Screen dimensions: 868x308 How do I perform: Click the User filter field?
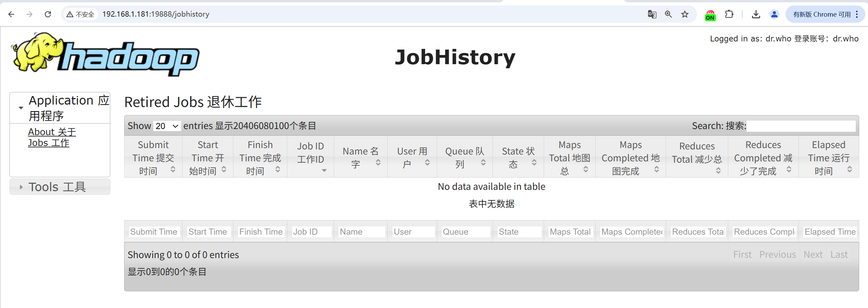click(413, 232)
